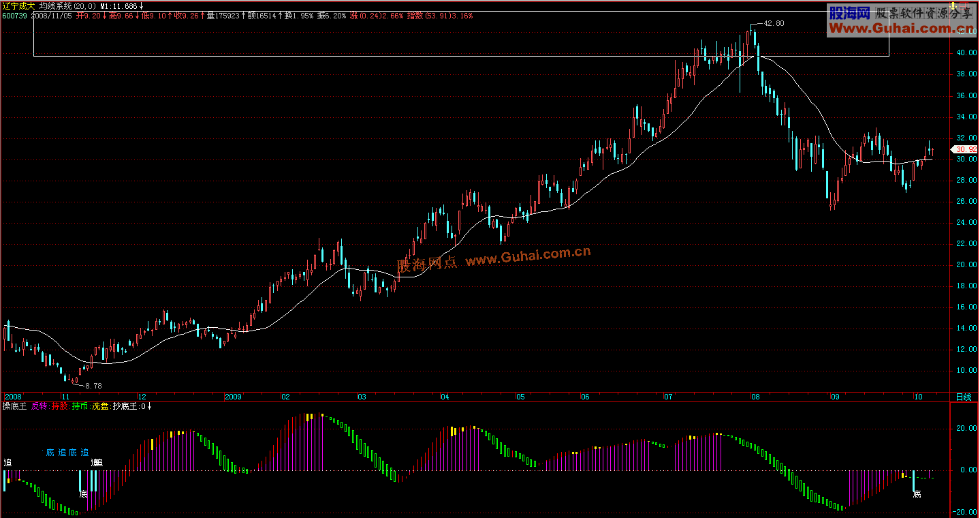Click the volume value 量175923
The image size is (980, 518).
(x=223, y=15)
